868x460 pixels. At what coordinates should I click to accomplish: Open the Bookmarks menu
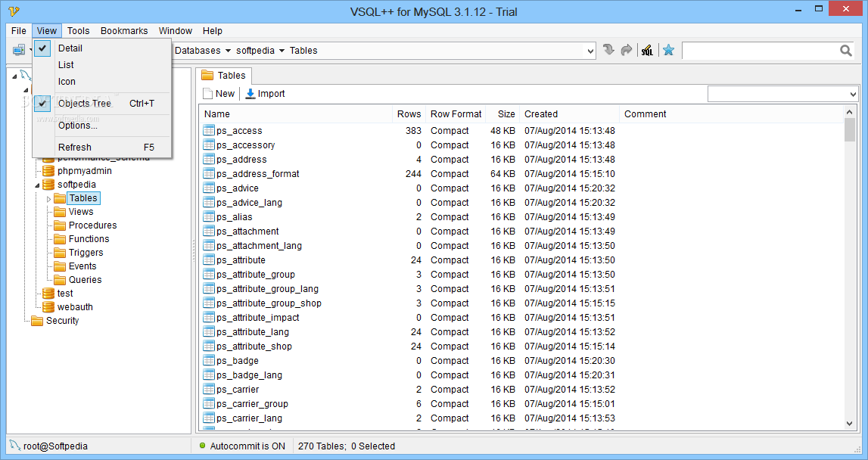click(x=124, y=31)
